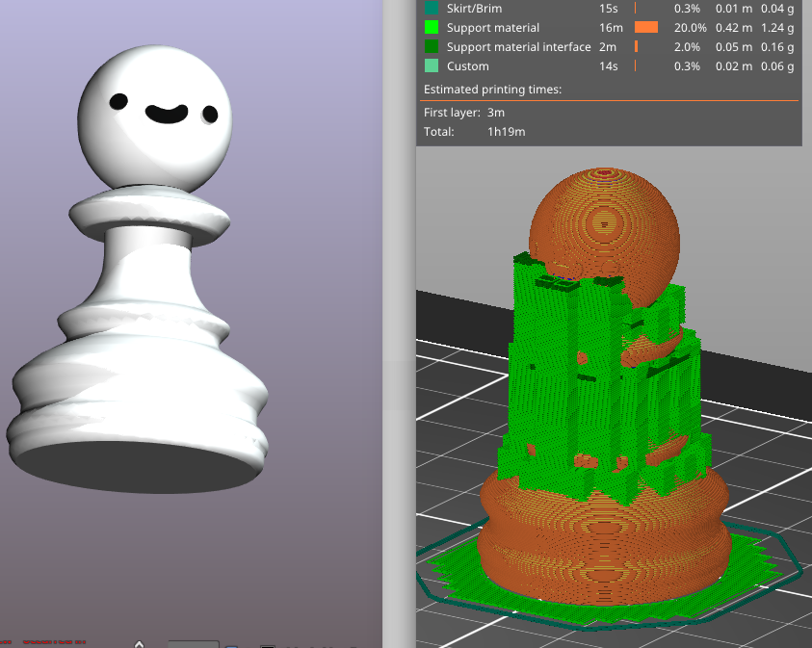Click the Skirt/Brim teal color swatch

point(431,9)
